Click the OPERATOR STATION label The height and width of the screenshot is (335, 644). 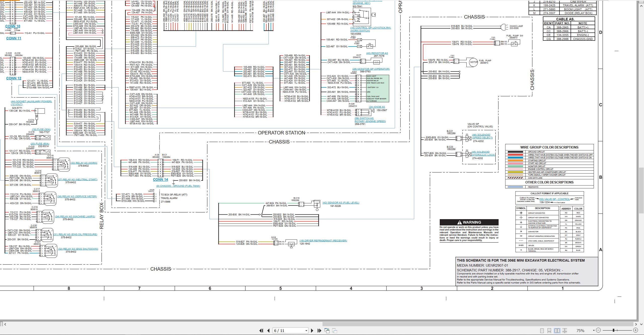(x=281, y=133)
